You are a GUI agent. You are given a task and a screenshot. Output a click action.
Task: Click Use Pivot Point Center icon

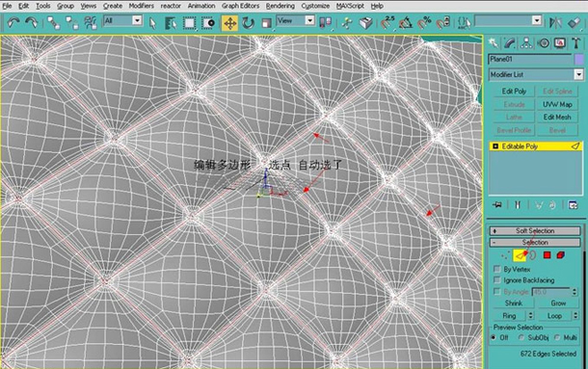pos(325,23)
